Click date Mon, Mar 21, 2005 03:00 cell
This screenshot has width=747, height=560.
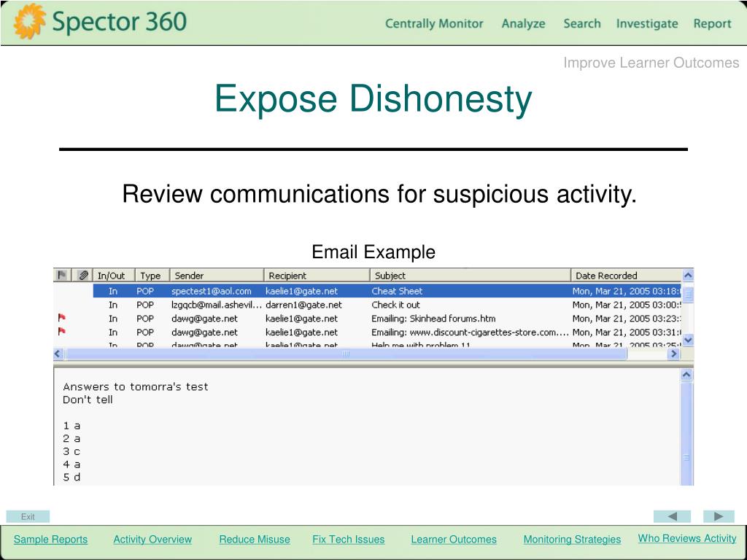[x=627, y=305]
